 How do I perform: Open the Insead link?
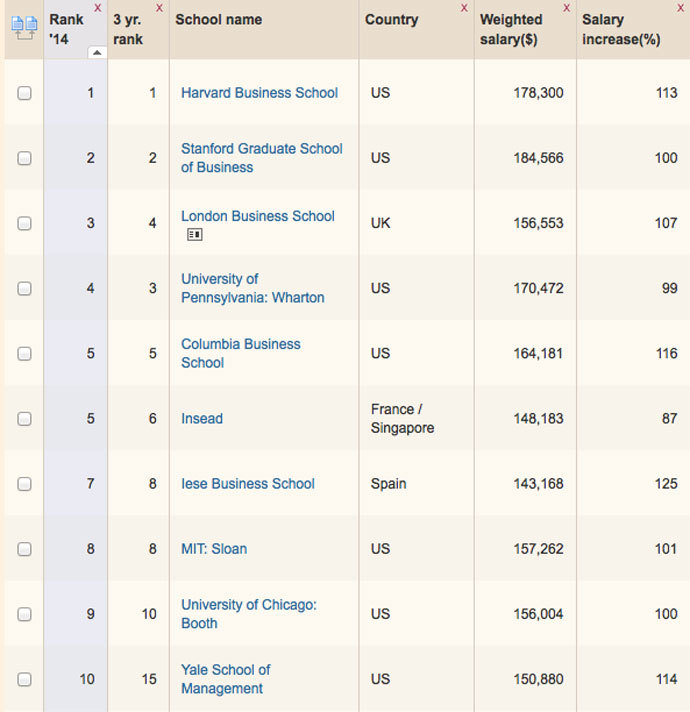tap(202, 418)
